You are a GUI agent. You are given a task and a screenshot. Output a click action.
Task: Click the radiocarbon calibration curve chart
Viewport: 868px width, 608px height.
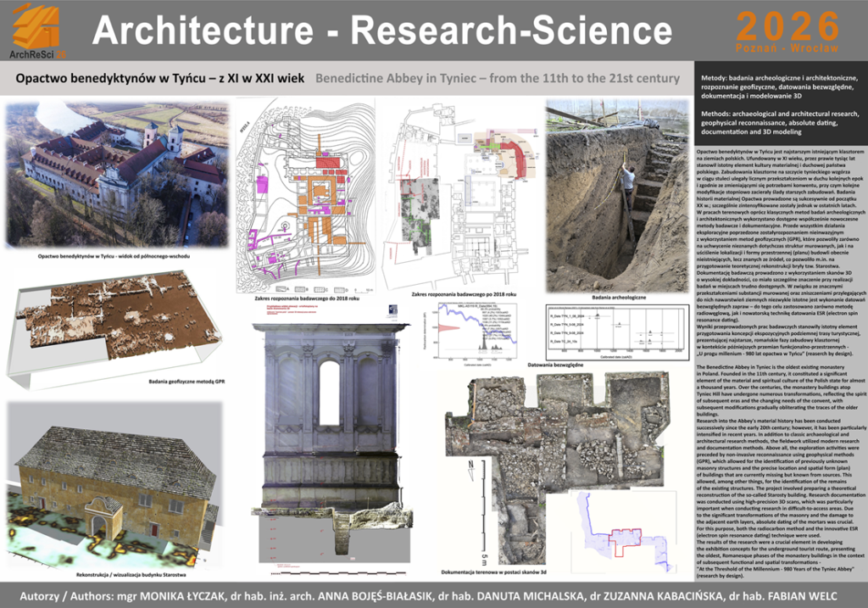coord(479,331)
